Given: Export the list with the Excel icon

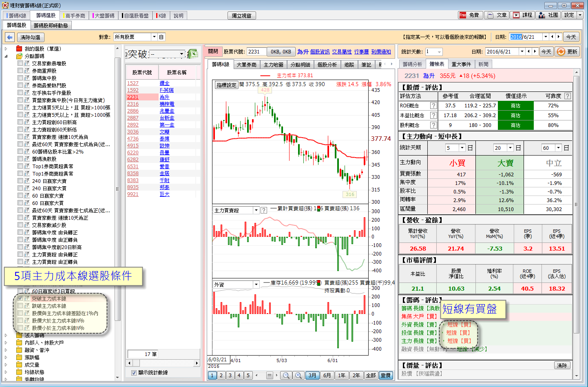Looking at the screenshot, I should (192, 54).
